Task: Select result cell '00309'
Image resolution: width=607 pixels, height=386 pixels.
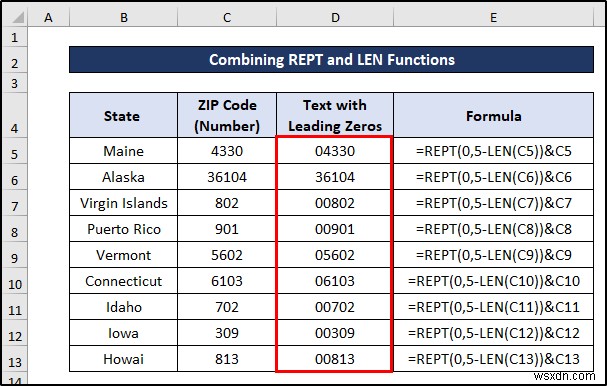Action: (335, 333)
